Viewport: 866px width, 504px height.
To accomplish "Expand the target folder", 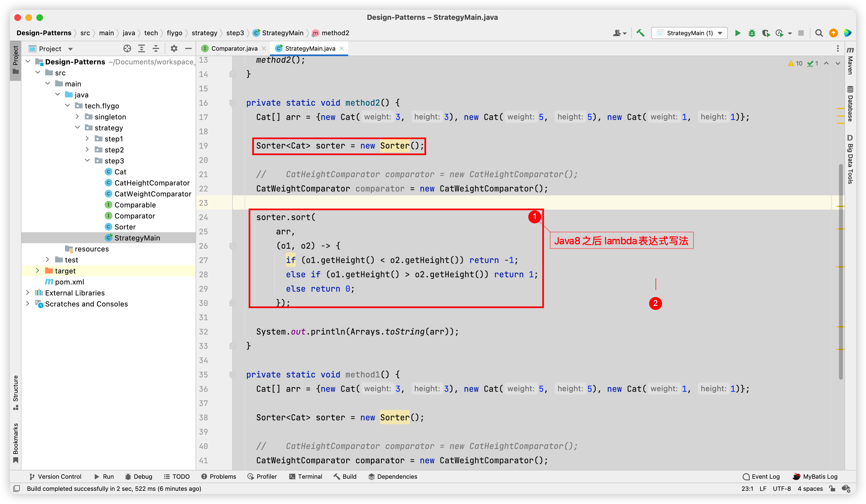I will (x=37, y=270).
